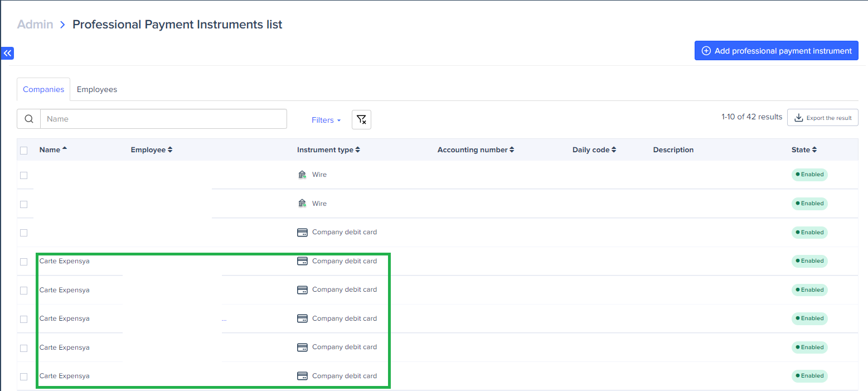The width and height of the screenshot is (868, 391).
Task: Click the clear filters funnel icon
Action: 361,119
